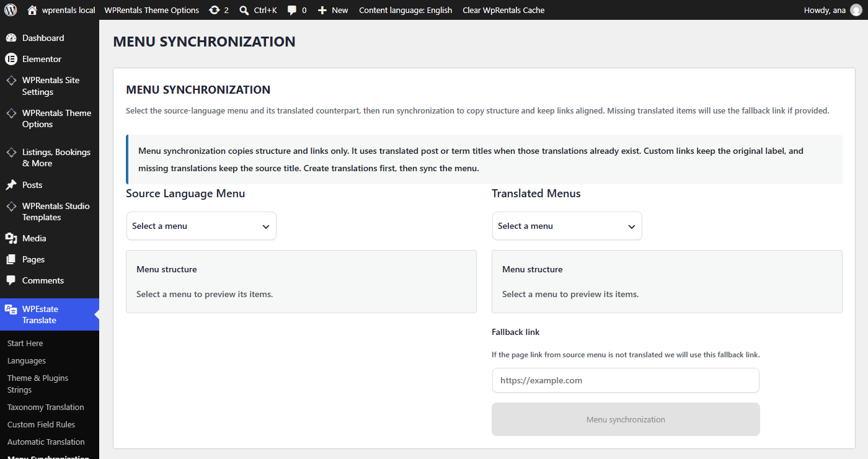
Task: Click the Pages sidebar icon
Action: point(11,259)
